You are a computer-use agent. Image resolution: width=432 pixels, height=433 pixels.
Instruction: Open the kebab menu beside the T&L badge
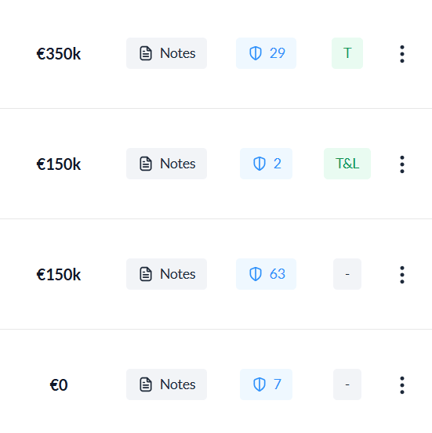[x=402, y=164]
